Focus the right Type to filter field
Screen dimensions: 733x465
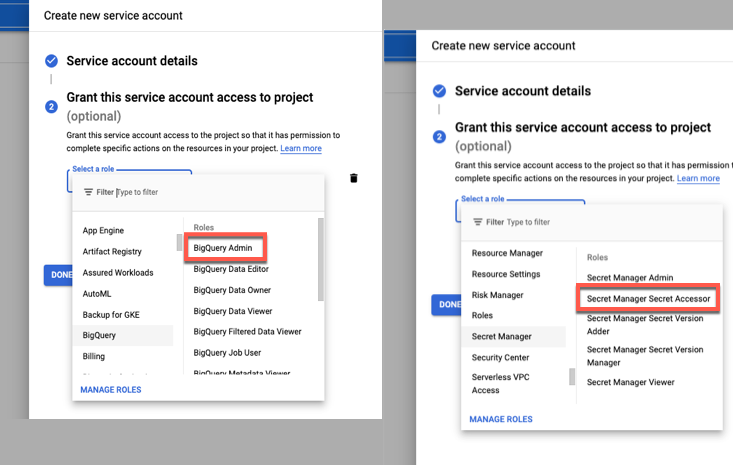coord(591,222)
